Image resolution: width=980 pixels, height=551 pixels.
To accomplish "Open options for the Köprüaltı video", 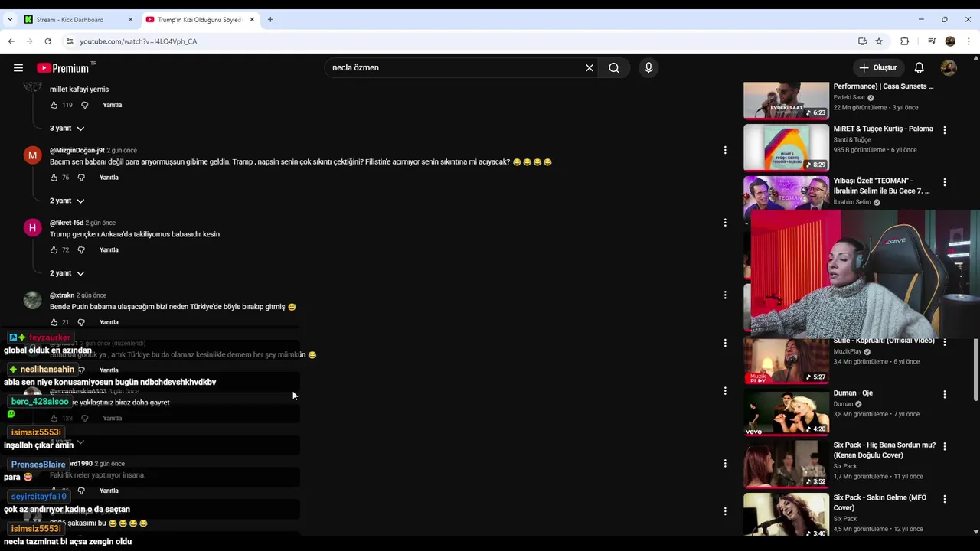I will (x=945, y=342).
